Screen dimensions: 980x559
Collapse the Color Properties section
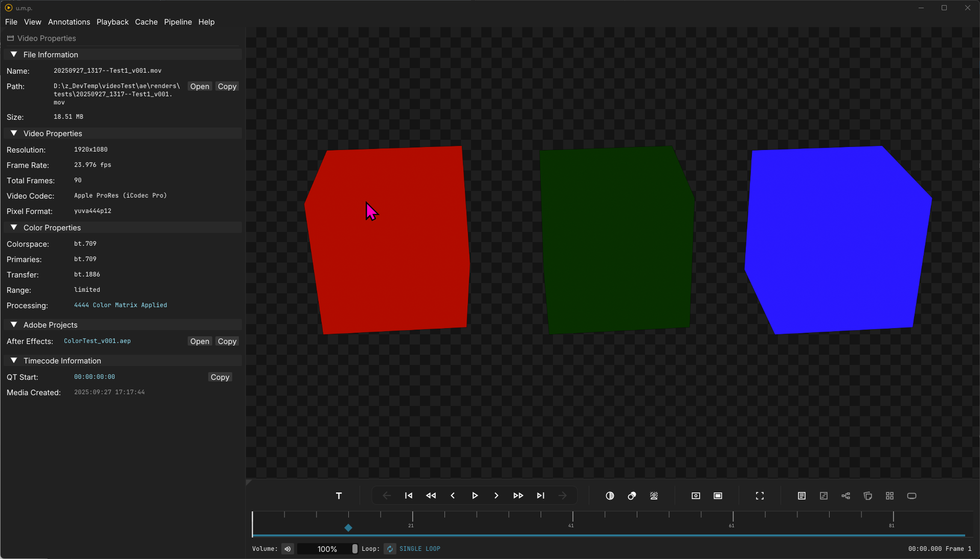point(14,227)
